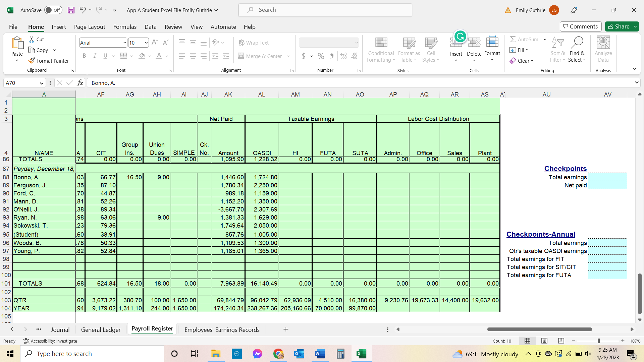Increase decimal places
The image size is (644, 362).
click(343, 56)
